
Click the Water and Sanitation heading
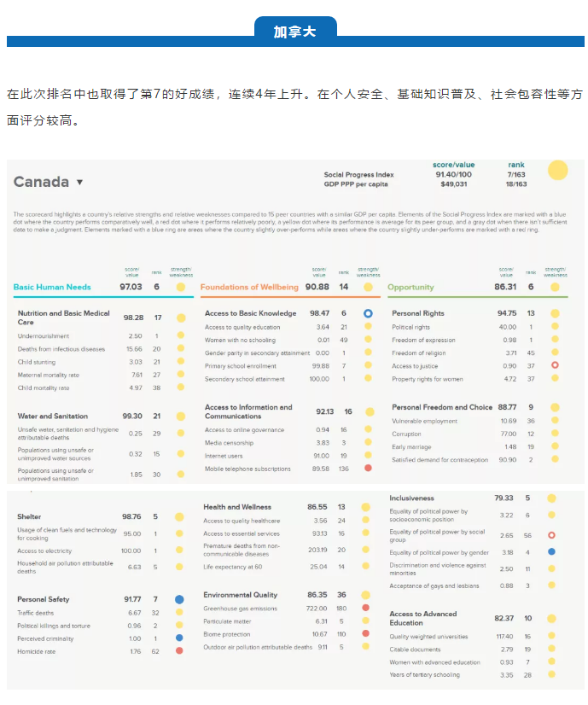(53, 417)
